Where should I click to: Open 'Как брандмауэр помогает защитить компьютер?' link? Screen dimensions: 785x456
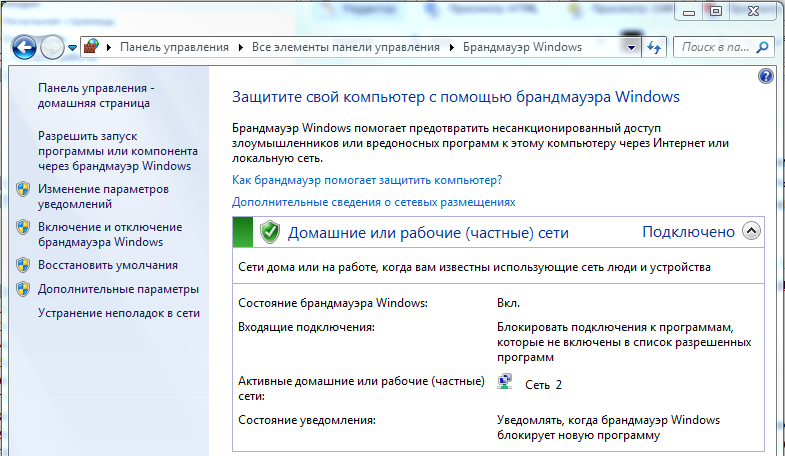click(367, 180)
